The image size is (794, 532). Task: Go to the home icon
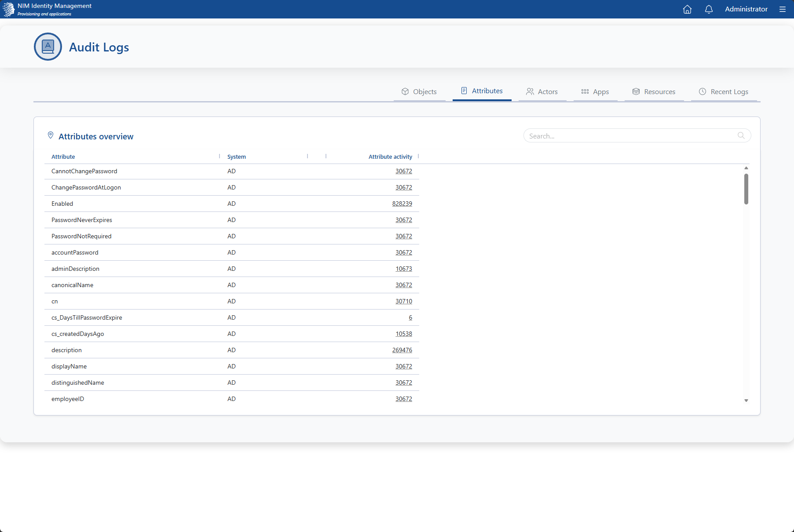687,9
